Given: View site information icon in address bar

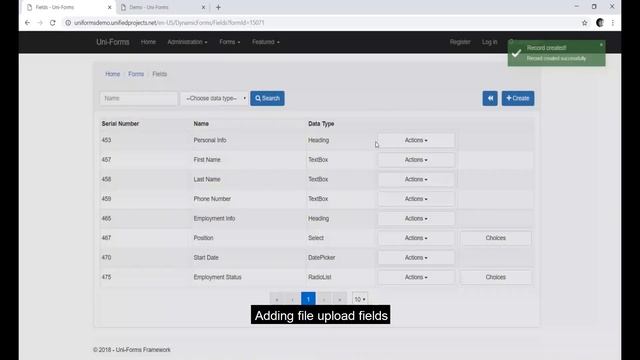Looking at the screenshot, I should point(68,23).
